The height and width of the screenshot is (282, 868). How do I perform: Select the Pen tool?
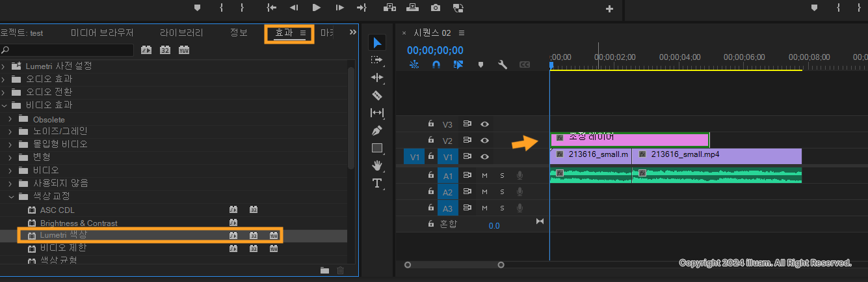click(x=377, y=130)
